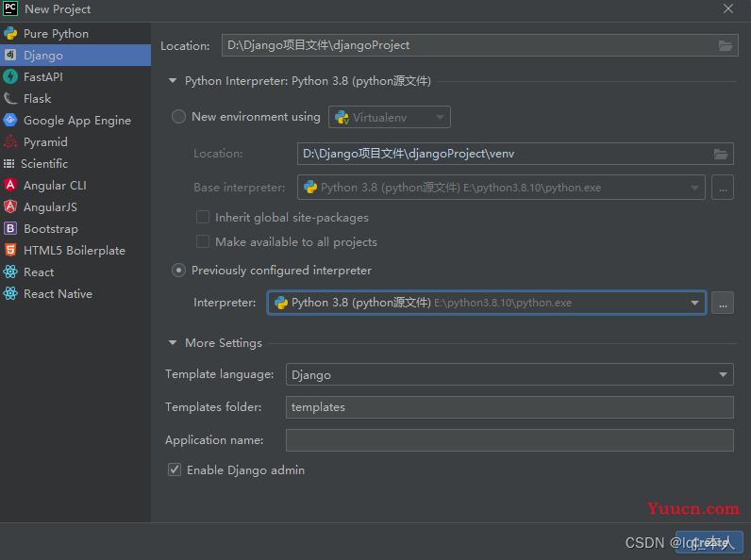Select New environment using radio button
This screenshot has width=751, height=560.
coord(178,117)
